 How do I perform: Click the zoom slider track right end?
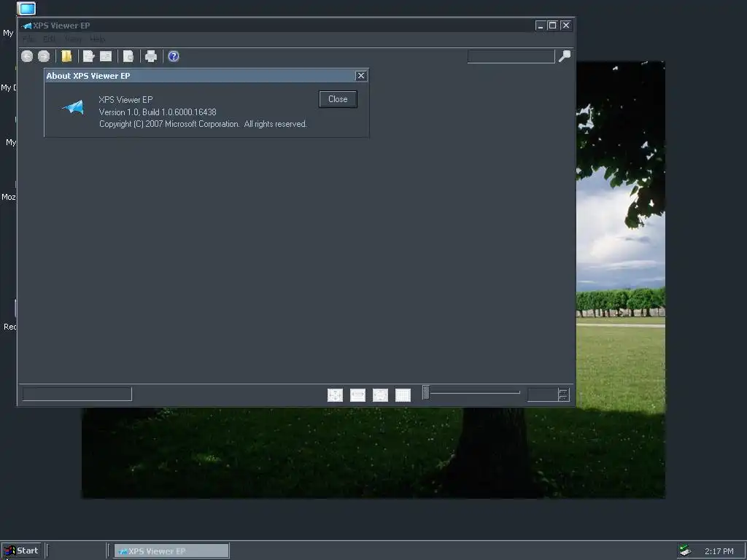point(517,392)
